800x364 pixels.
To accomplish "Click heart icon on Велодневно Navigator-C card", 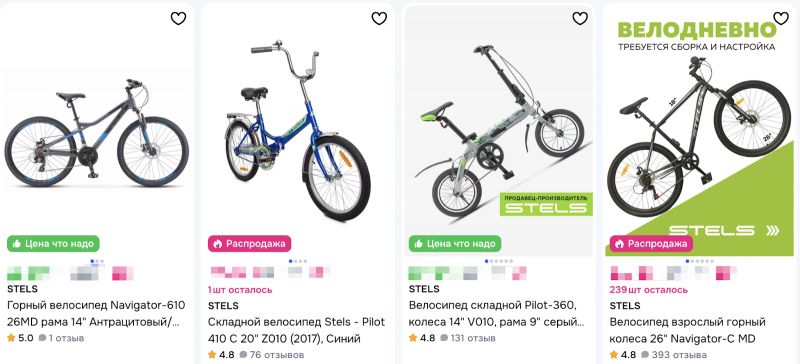I will [781, 19].
